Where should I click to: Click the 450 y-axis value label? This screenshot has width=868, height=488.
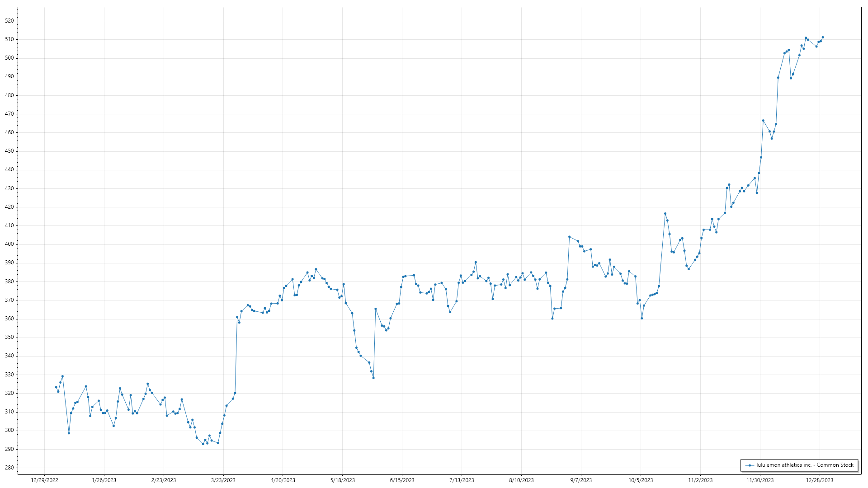(9, 151)
